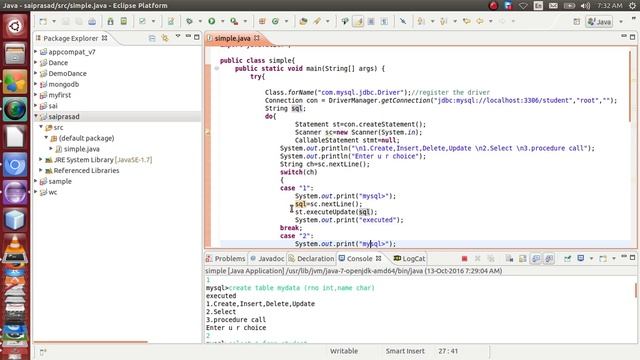Expand the mongodb project node
Screen dimensions: 640x360
pyautogui.click(x=36, y=84)
